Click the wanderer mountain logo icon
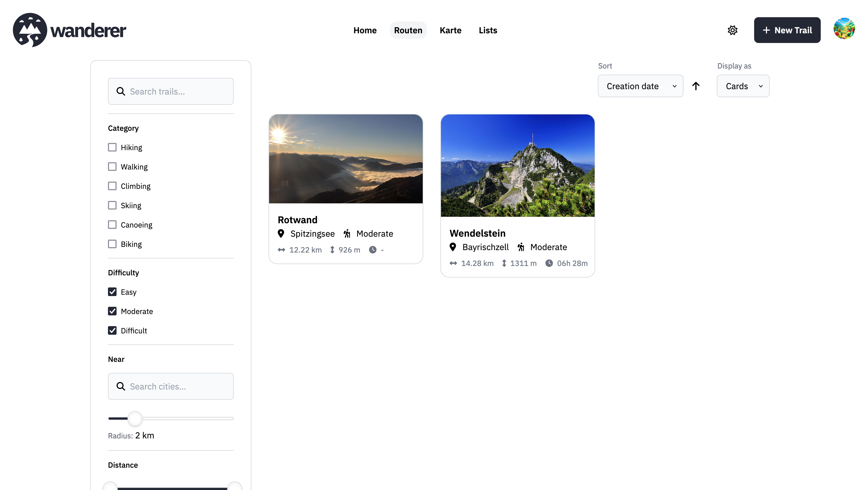The image size is (868, 490). [30, 30]
